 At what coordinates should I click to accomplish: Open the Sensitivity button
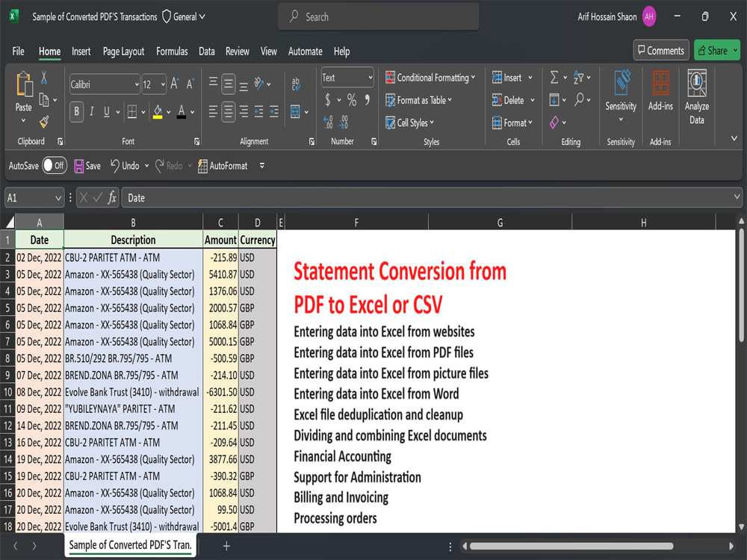pyautogui.click(x=621, y=96)
